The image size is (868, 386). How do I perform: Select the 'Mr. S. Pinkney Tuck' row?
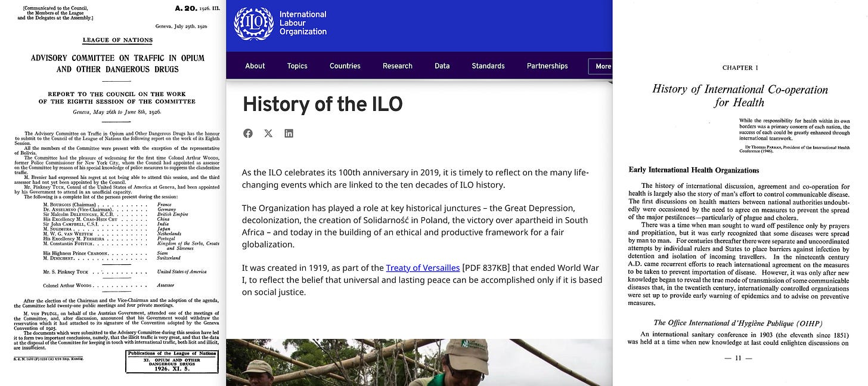(125, 272)
